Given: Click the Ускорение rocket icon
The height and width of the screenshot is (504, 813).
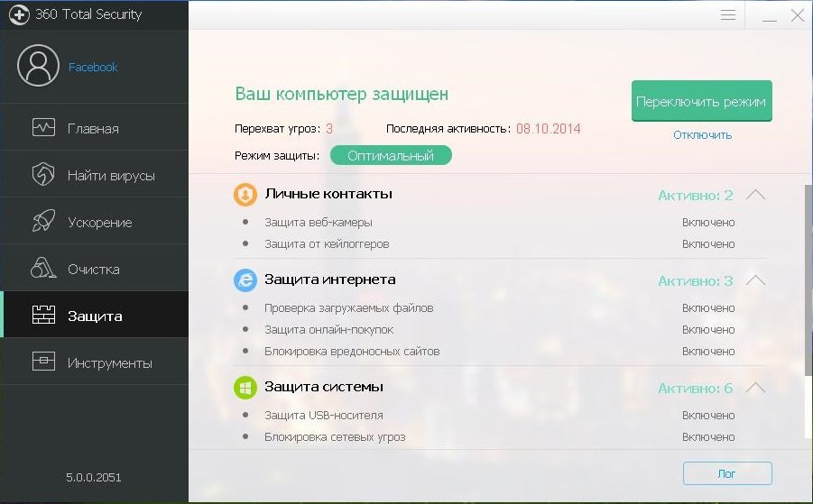Looking at the screenshot, I should (43, 221).
